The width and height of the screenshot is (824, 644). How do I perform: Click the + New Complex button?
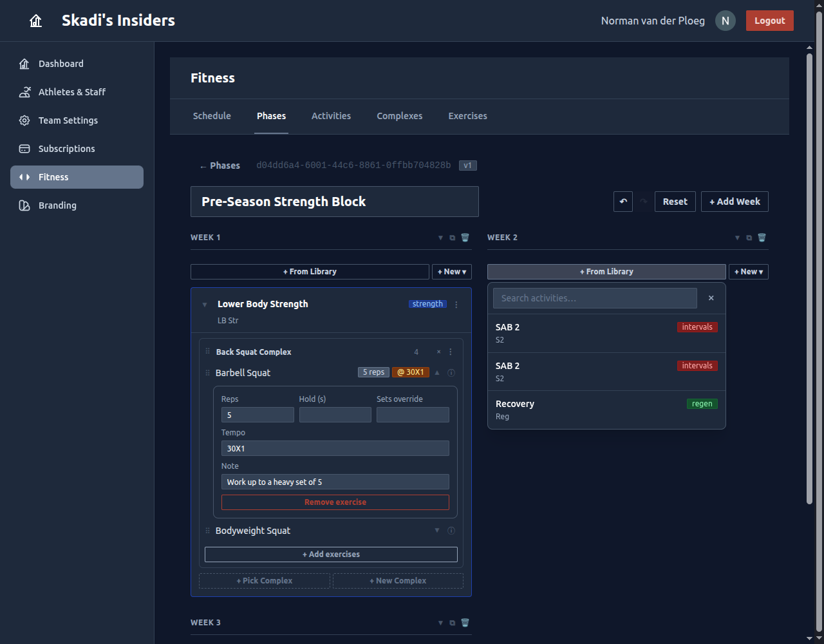(398, 581)
